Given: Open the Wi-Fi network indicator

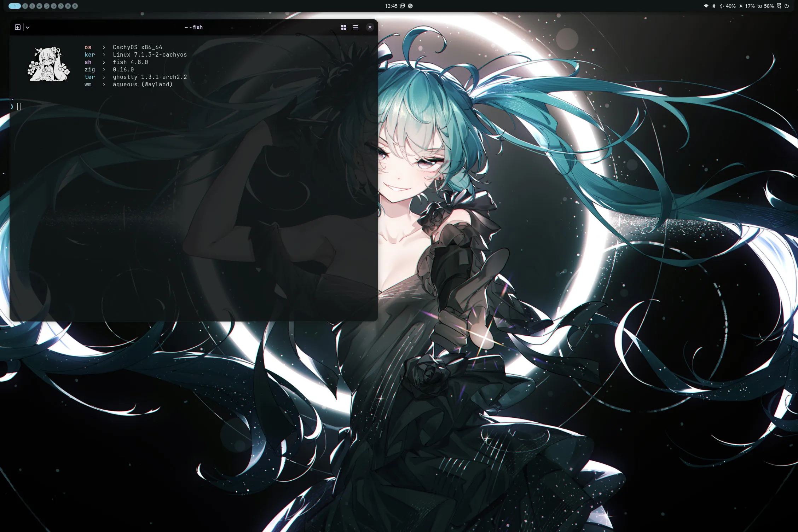Looking at the screenshot, I should tap(706, 6).
